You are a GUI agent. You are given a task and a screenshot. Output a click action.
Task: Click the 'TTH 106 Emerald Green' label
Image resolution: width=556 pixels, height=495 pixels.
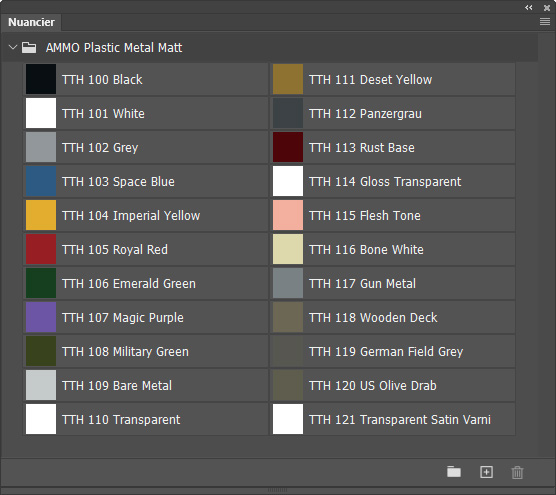[x=129, y=284]
